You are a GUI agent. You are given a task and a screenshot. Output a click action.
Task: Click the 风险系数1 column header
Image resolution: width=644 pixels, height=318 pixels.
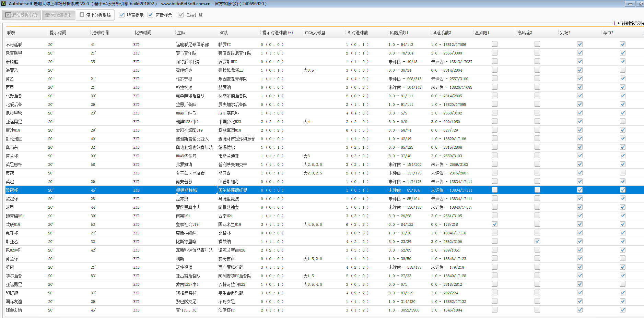(x=399, y=33)
